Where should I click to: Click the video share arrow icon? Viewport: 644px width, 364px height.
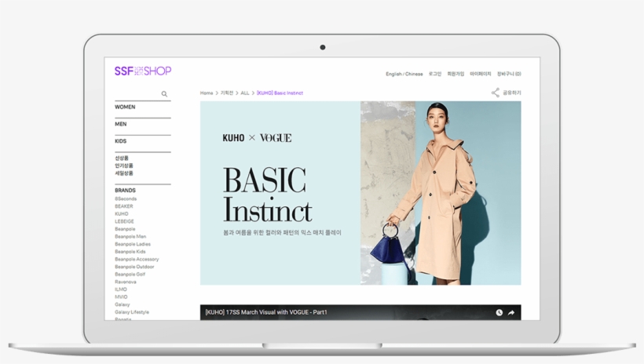click(x=511, y=313)
